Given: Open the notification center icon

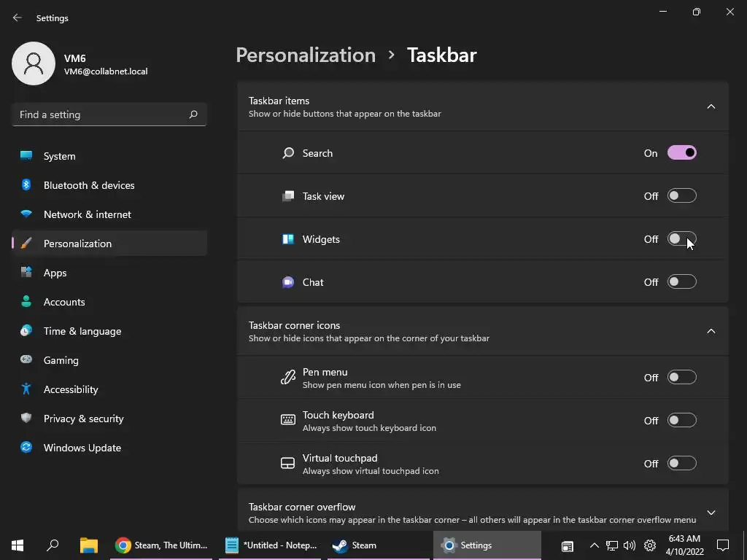Looking at the screenshot, I should click(x=723, y=545).
